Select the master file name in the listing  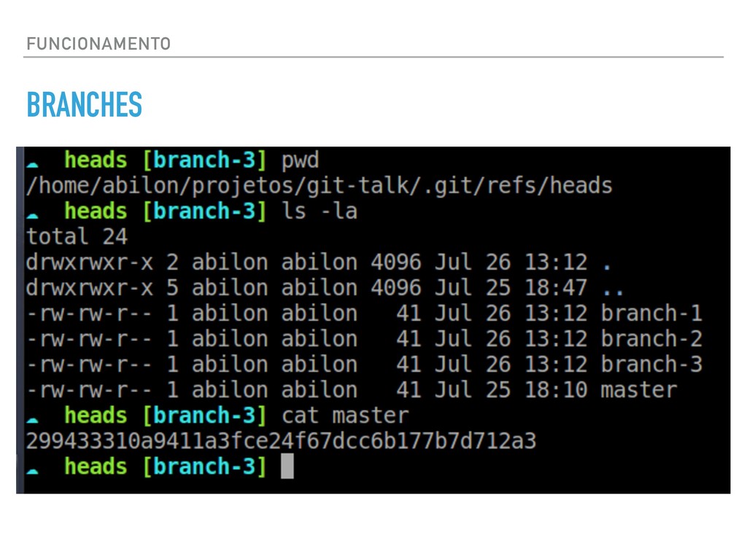638,390
